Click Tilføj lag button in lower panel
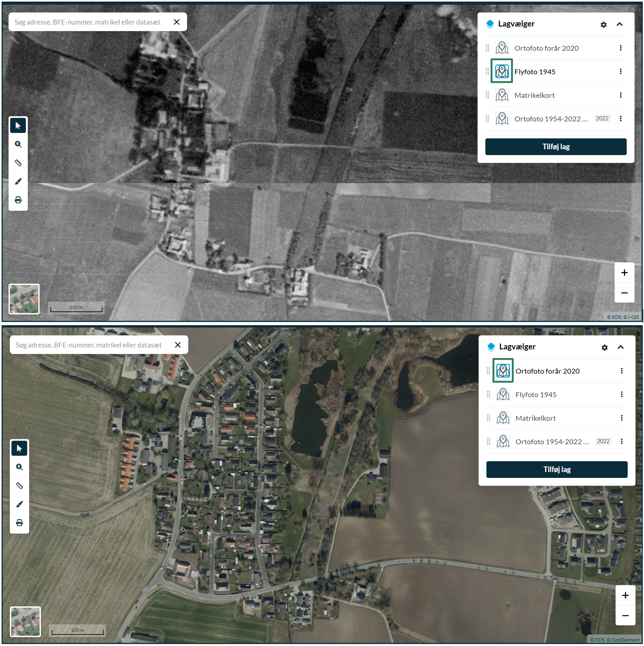The height and width of the screenshot is (646, 644). (x=557, y=469)
